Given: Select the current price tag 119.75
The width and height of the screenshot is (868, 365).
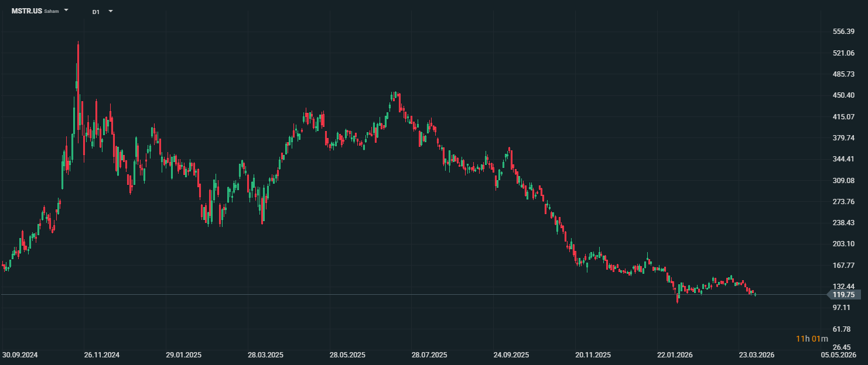Looking at the screenshot, I should click(844, 295).
